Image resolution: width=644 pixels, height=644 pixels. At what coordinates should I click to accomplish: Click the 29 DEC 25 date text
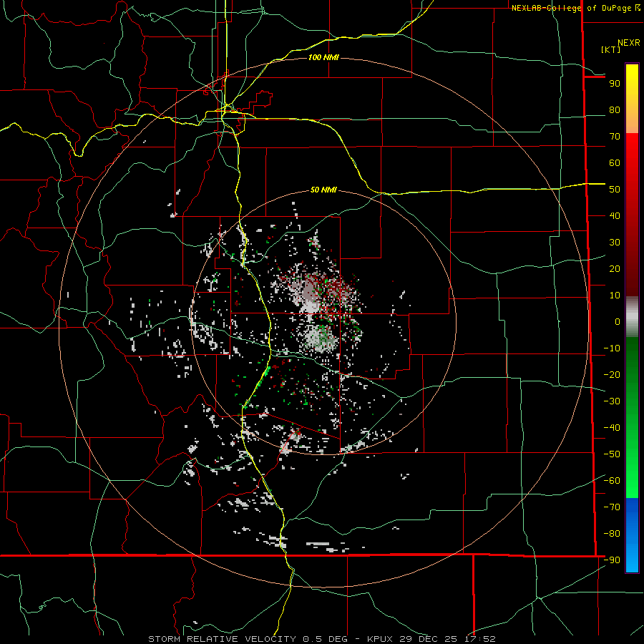point(429,639)
